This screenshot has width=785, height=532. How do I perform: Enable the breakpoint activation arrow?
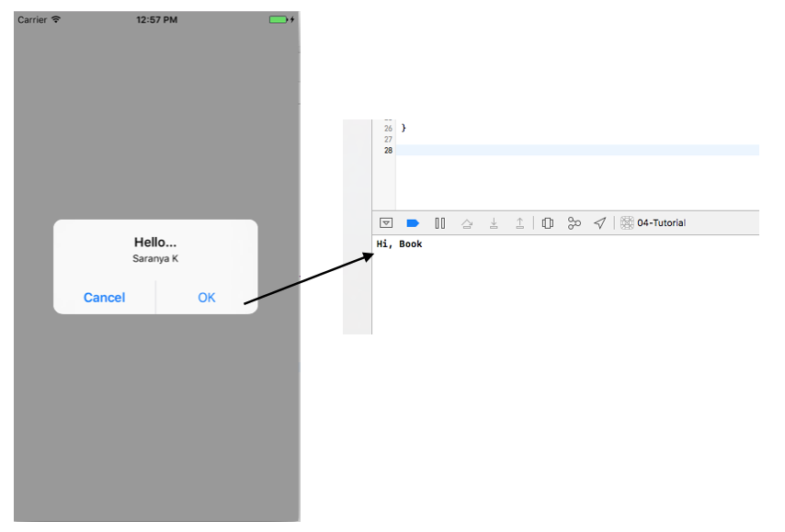point(414,222)
